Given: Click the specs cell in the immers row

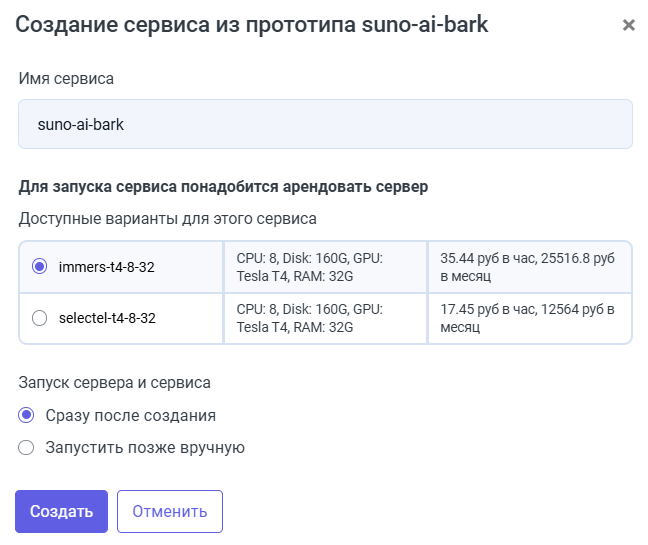Looking at the screenshot, I should [324, 267].
